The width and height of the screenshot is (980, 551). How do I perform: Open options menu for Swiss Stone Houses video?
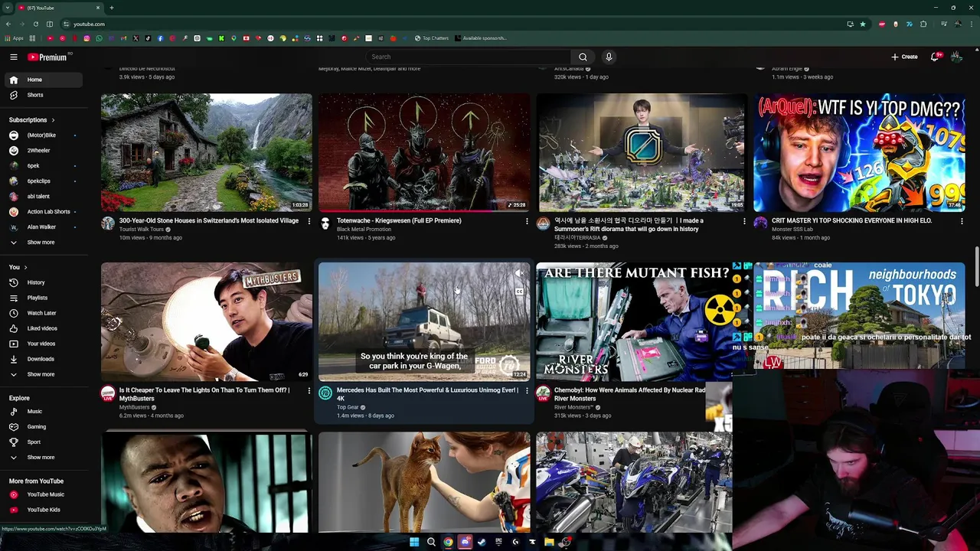pos(309,222)
